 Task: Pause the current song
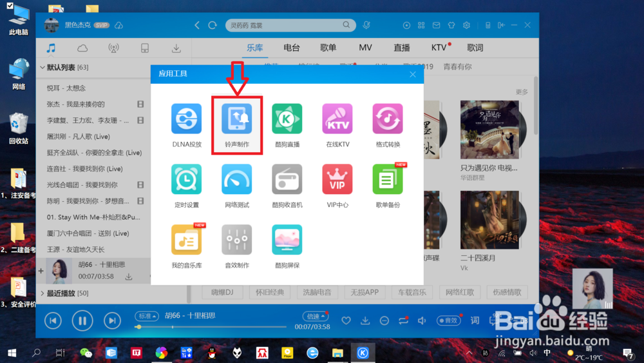click(82, 320)
